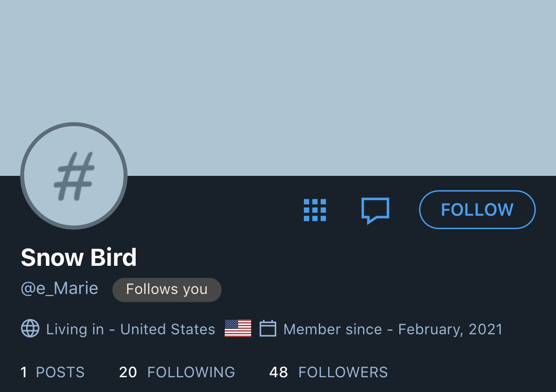
Task: Click the @e_Marie username handle
Action: pyautogui.click(x=60, y=288)
